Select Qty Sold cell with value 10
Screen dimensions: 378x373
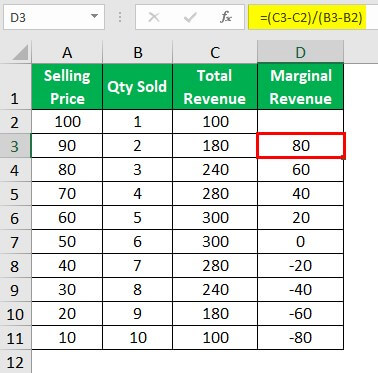138,338
